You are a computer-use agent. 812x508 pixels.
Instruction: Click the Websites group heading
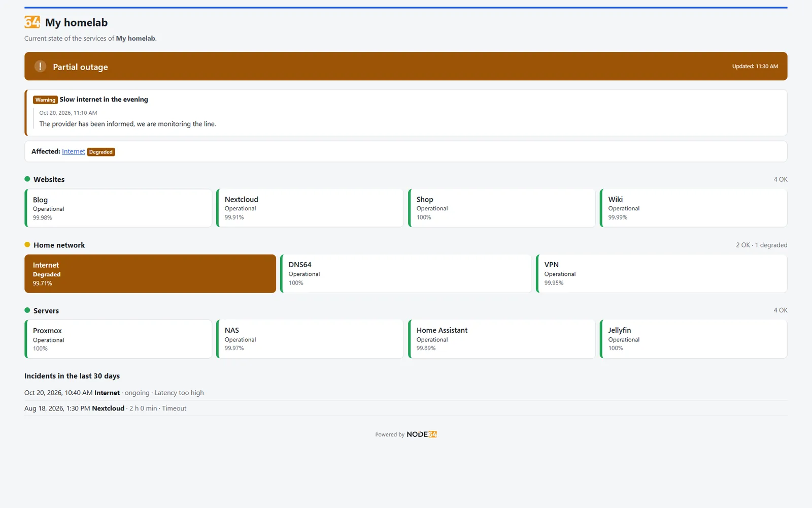(49, 179)
